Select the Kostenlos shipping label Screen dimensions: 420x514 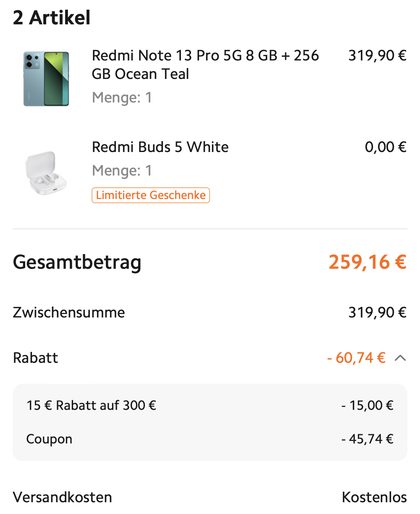click(x=374, y=498)
